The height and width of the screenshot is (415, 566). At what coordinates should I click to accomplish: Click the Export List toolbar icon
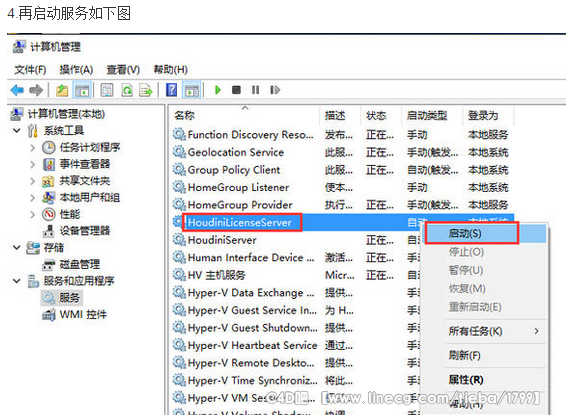146,90
